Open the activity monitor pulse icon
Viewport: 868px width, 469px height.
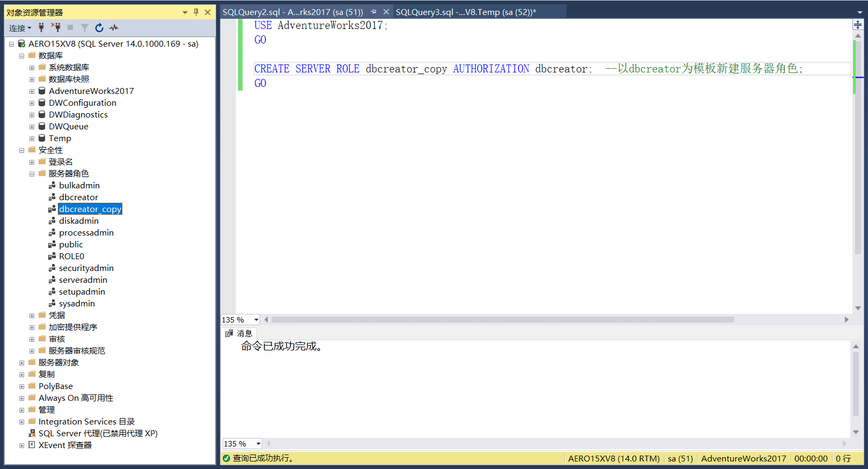point(114,27)
